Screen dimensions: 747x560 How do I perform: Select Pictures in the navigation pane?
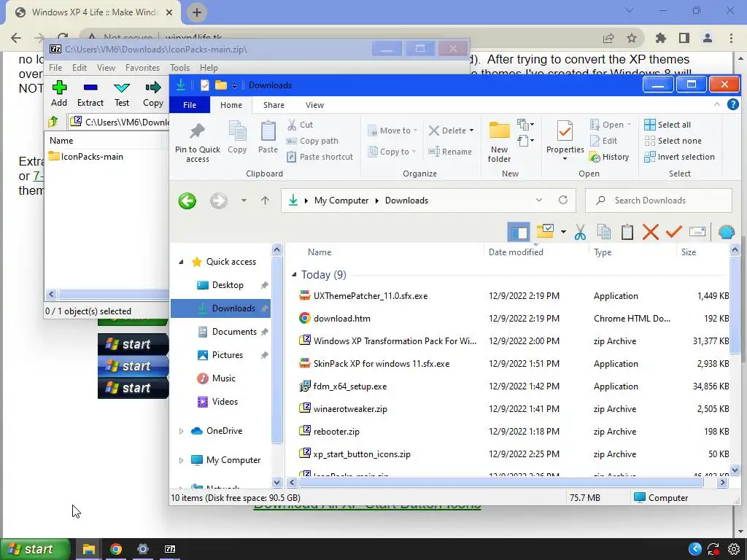coord(228,355)
